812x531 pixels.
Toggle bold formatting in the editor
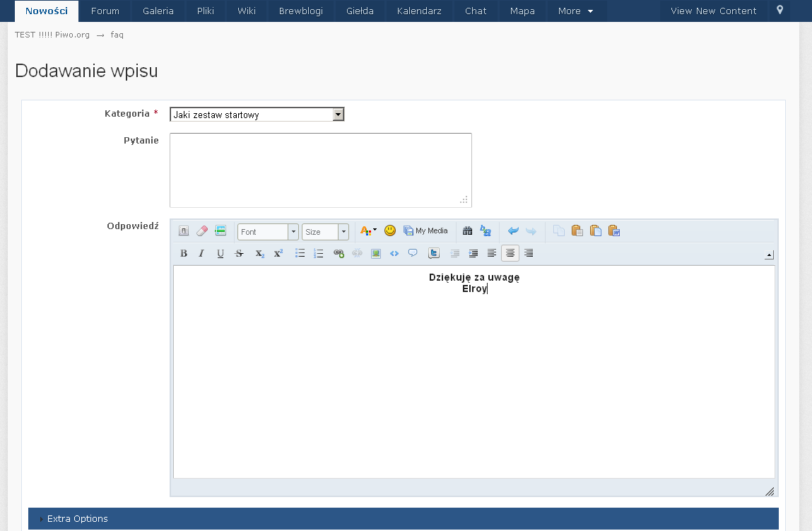pos(184,253)
